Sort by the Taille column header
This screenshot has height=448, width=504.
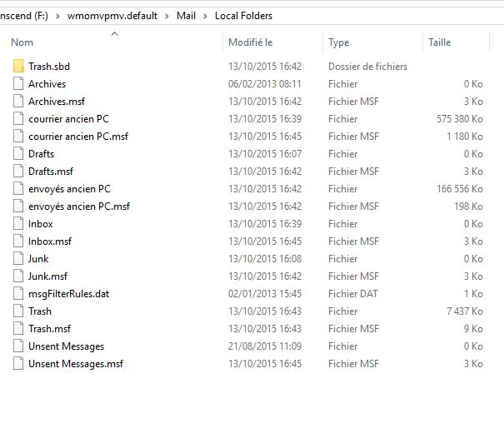(x=439, y=42)
